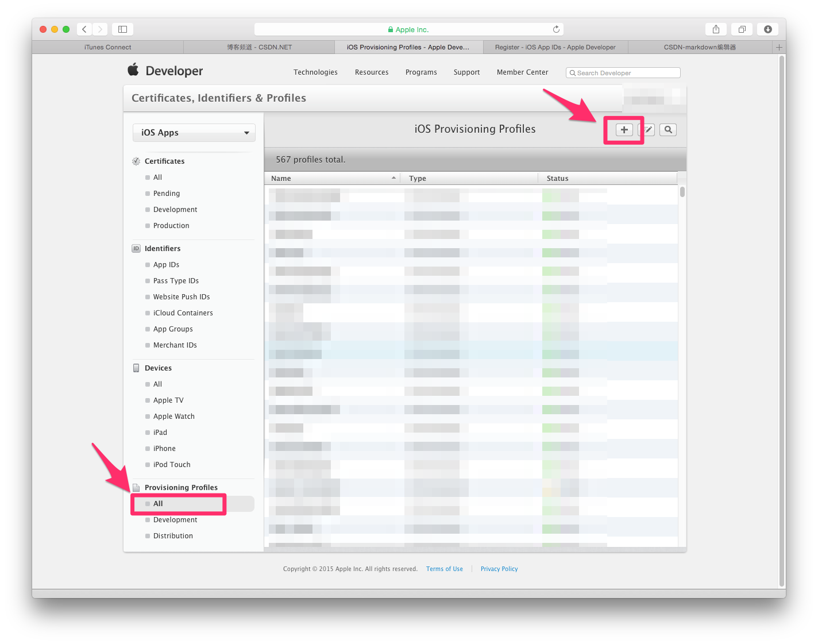The image size is (818, 644).
Task: Reload the page in the address bar
Action: (556, 29)
